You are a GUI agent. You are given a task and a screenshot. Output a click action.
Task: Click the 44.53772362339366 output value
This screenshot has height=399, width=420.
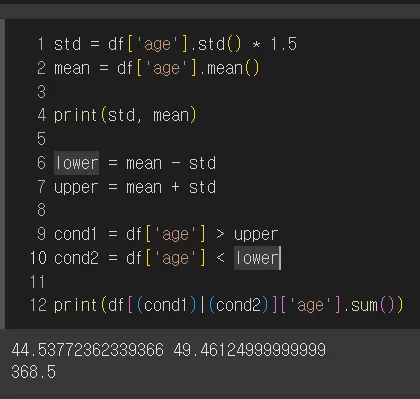click(x=87, y=350)
